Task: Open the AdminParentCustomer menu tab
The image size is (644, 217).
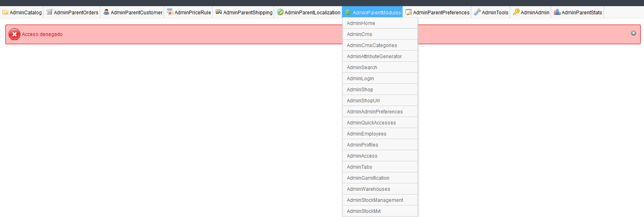Action: 133,12
